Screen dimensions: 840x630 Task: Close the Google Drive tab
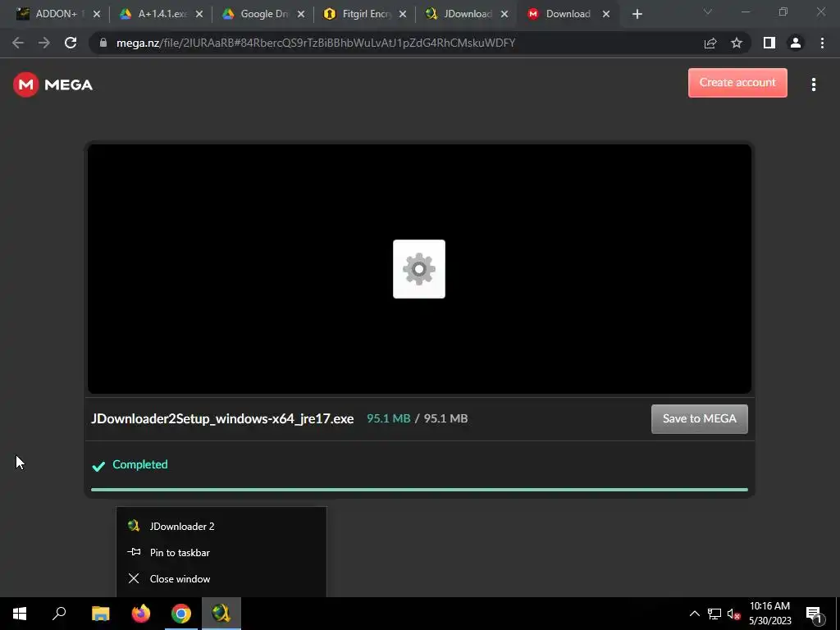[300, 15]
